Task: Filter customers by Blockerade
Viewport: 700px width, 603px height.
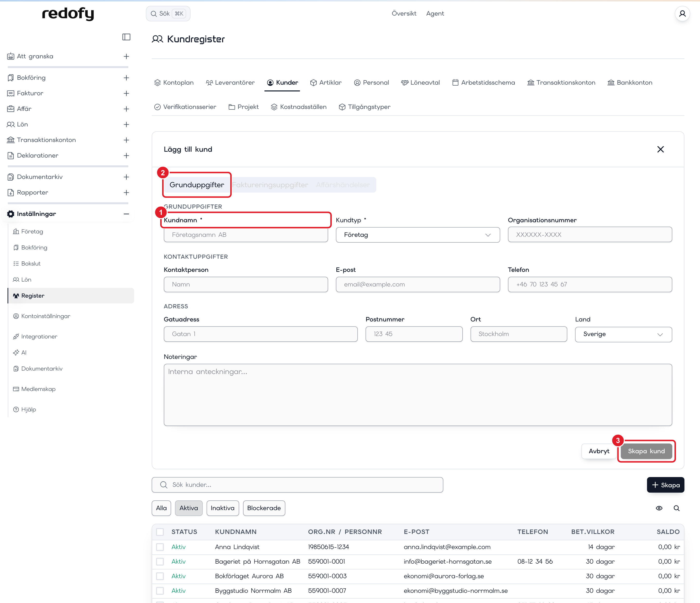Action: (x=264, y=508)
